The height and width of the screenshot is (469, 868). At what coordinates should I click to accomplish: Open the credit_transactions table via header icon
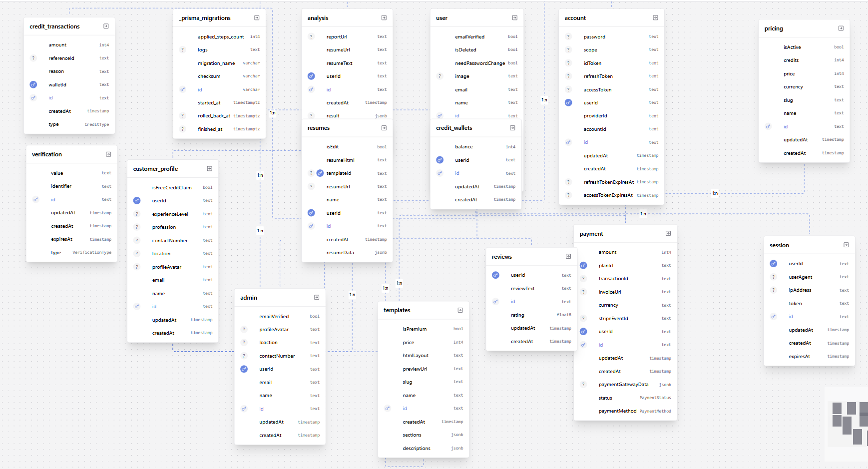point(106,26)
